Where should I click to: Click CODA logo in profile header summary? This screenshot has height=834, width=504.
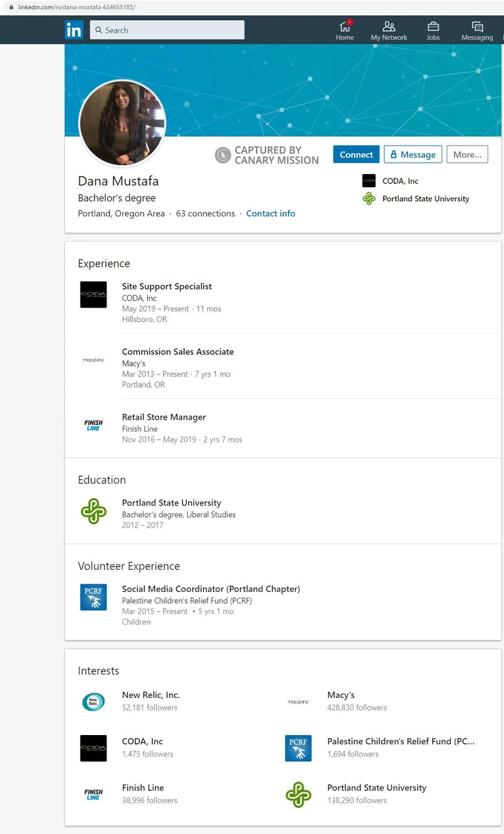point(369,181)
